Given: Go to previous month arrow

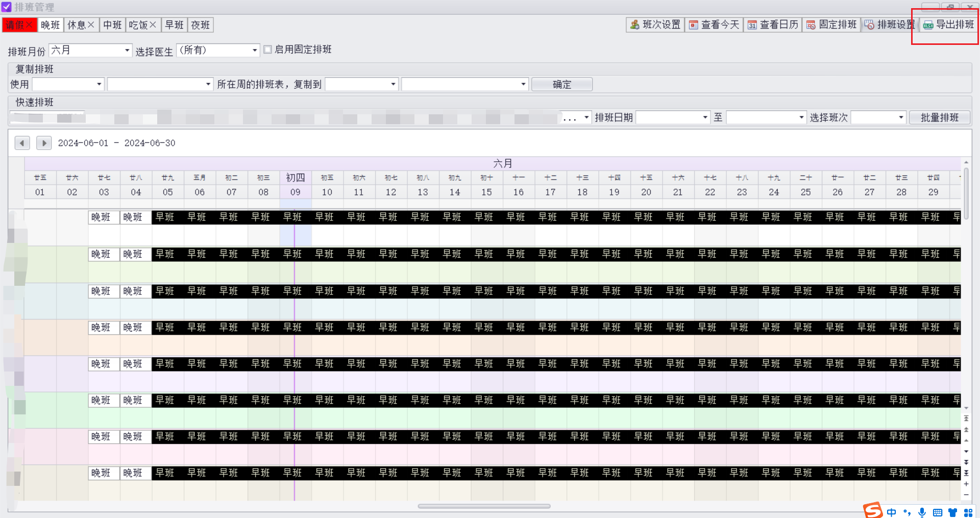Looking at the screenshot, I should click(22, 143).
